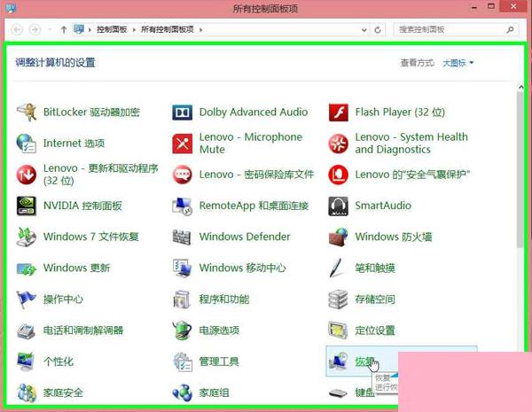Open the Windows Defender link text

click(x=245, y=237)
